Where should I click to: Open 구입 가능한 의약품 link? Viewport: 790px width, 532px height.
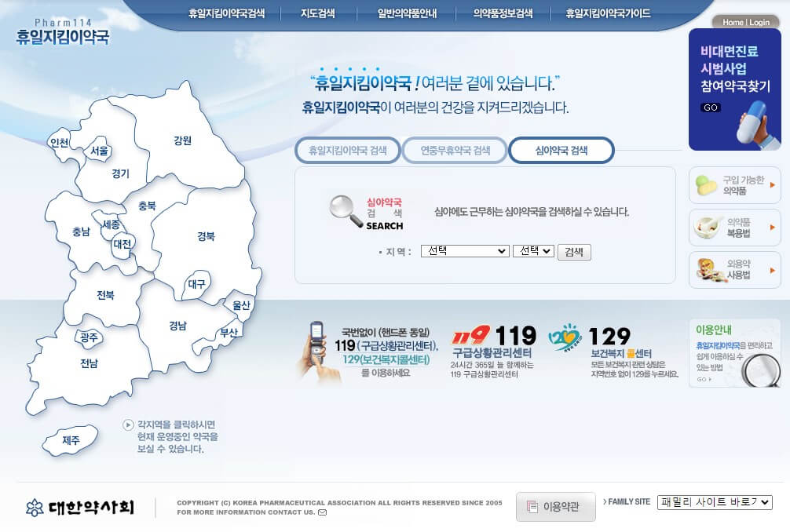click(x=734, y=185)
